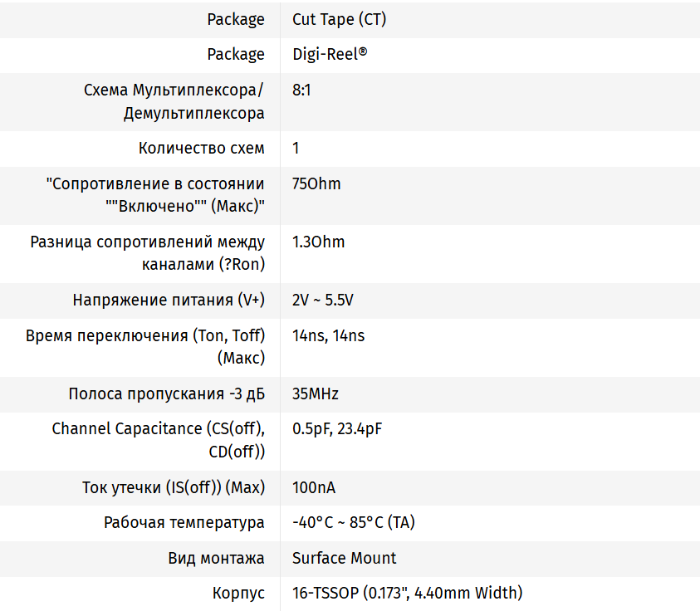The height and width of the screenshot is (611, 700).
Task: Select the 8:1 multiplexer circuit value
Action: 301,90
